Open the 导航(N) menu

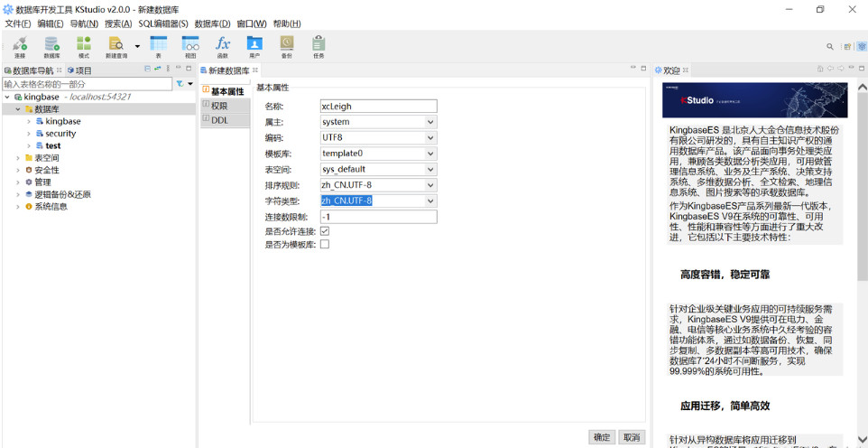84,23
